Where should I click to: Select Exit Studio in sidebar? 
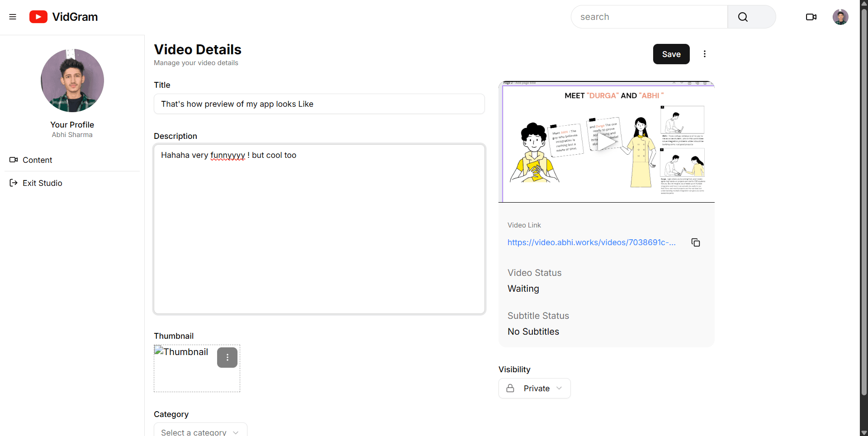pyautogui.click(x=42, y=183)
